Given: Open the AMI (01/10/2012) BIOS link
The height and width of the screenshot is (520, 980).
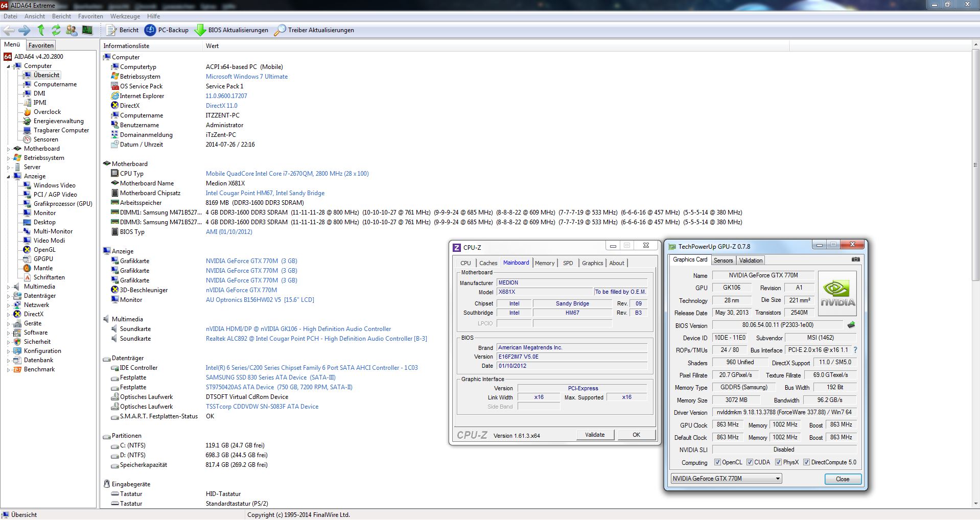Looking at the screenshot, I should click(229, 232).
